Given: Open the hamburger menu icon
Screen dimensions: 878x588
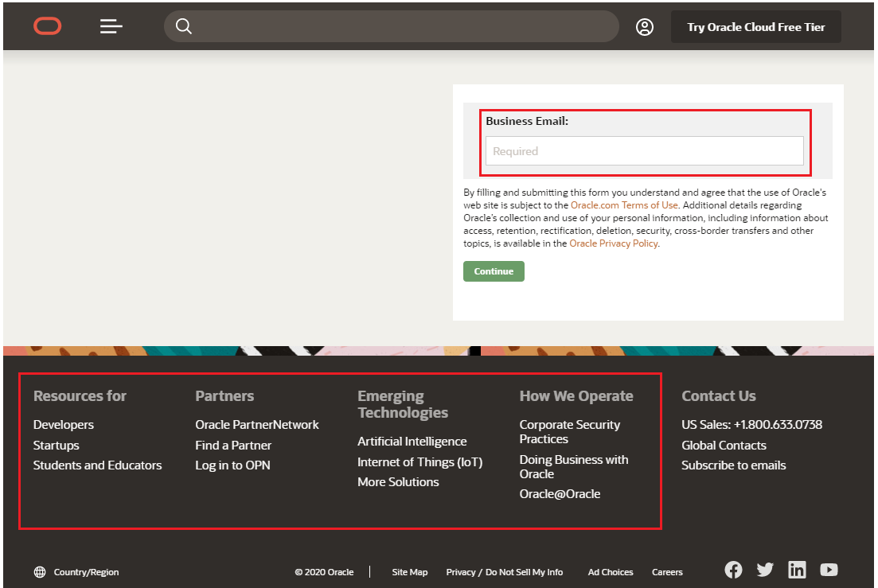Looking at the screenshot, I should click(111, 26).
